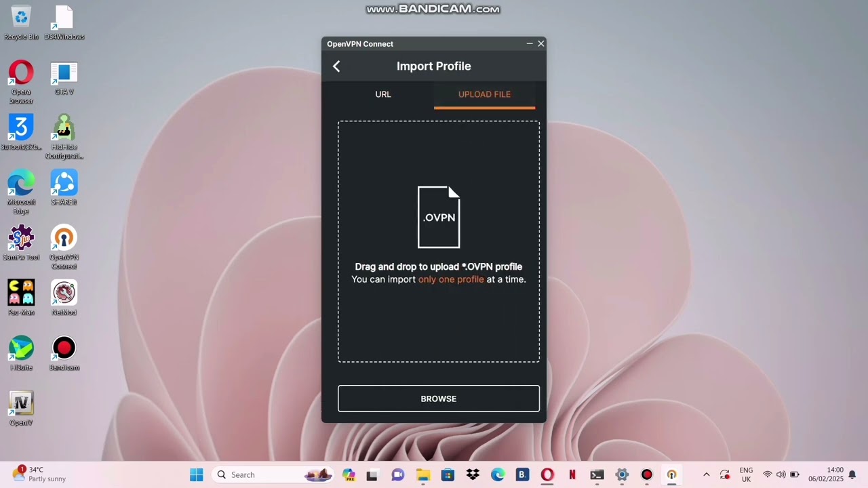Select the UPLOAD FILE tab

coord(484,94)
